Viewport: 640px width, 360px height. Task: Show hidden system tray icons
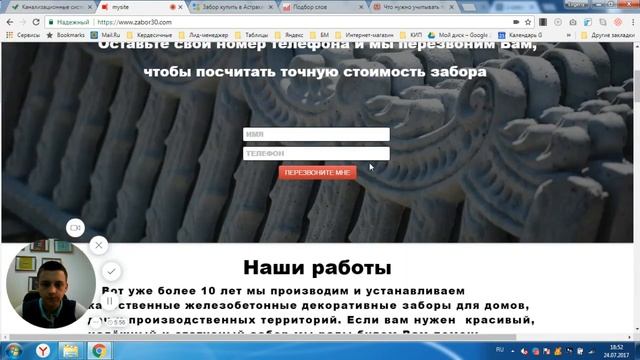tap(513, 351)
